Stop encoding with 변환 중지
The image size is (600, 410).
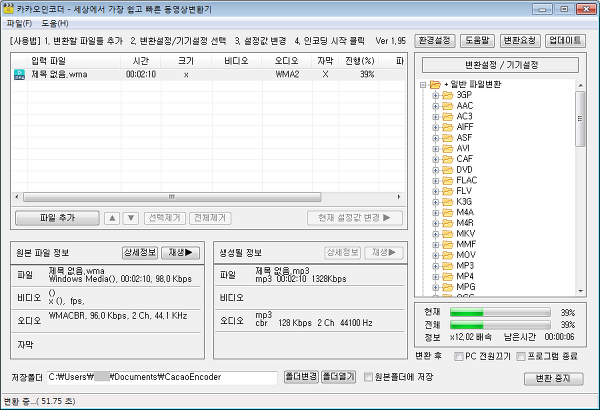(553, 379)
